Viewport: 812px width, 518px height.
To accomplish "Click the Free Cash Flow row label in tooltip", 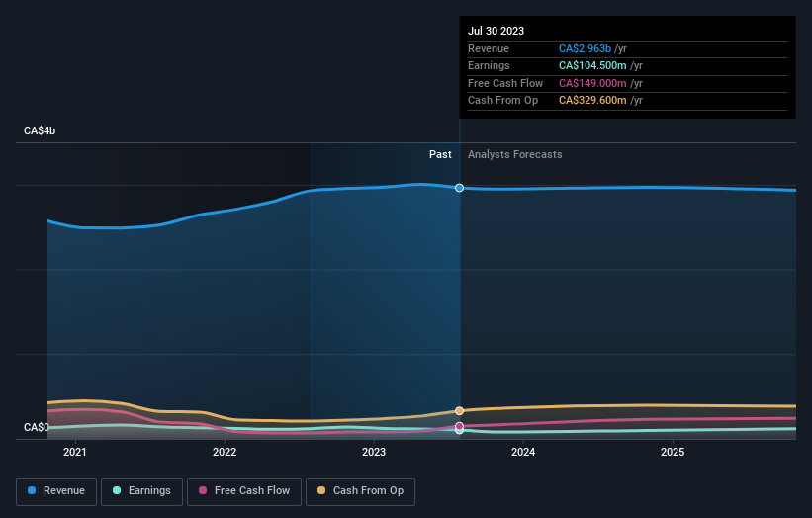I will coord(505,83).
